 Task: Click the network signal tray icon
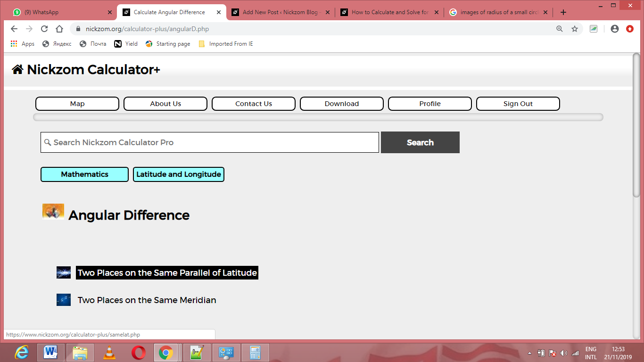click(x=575, y=353)
